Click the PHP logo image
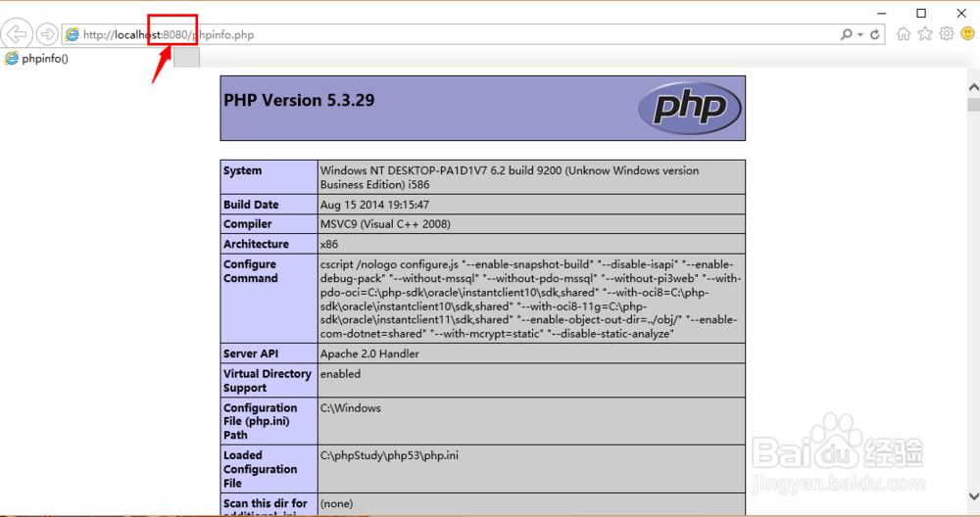The width and height of the screenshot is (980, 517). point(689,109)
